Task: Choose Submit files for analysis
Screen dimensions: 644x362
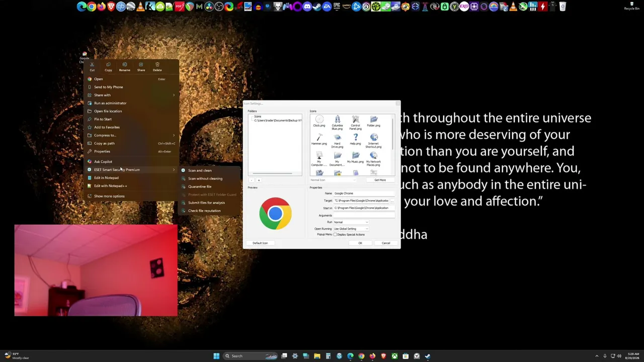Action: coord(209,203)
